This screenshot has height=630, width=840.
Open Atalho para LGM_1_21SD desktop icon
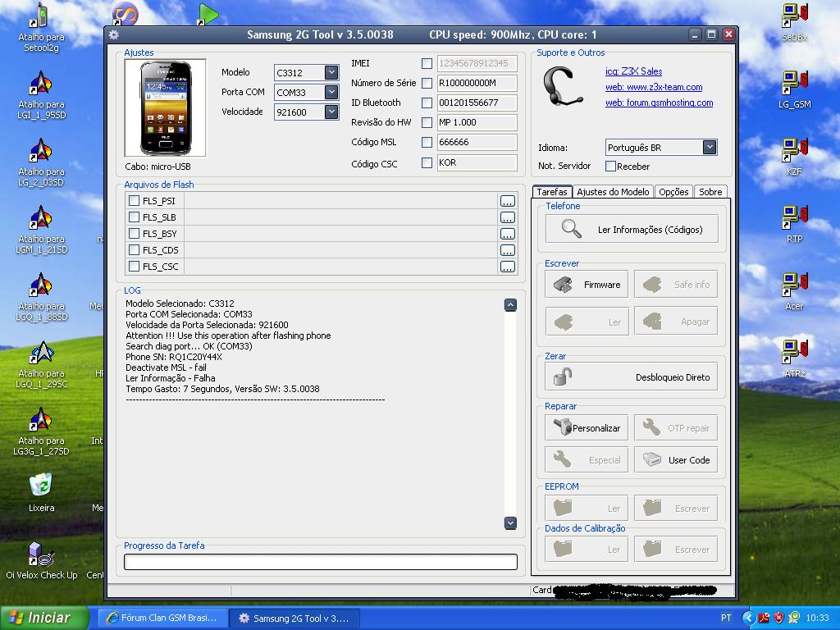[x=41, y=230]
